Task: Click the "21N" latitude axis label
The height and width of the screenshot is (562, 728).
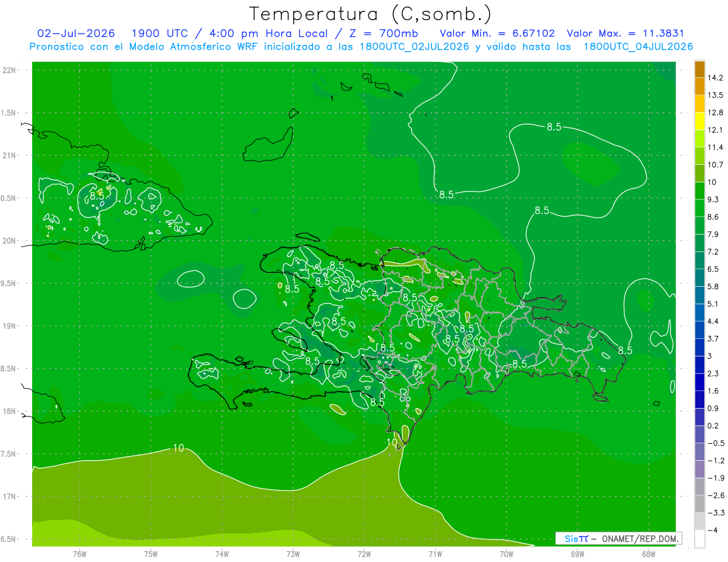Action: (9, 155)
